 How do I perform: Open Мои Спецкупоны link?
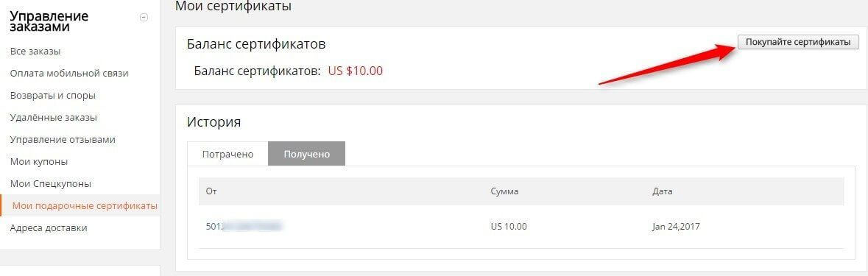coord(50,183)
